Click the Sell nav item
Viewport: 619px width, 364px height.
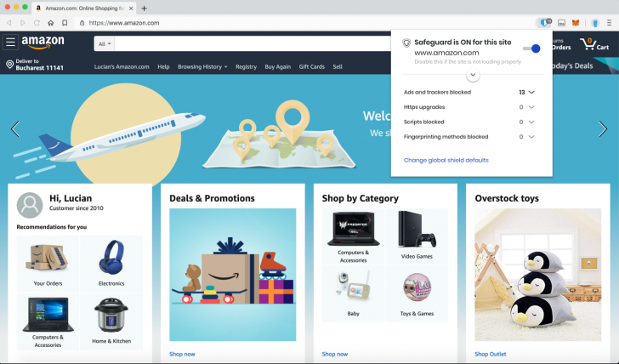[338, 66]
